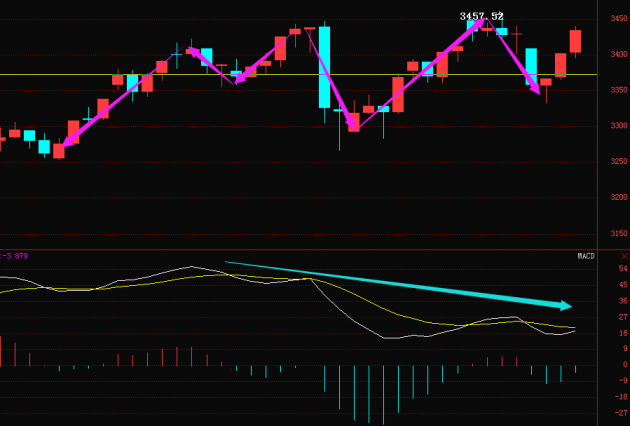Click the 3450 price axis label

[617, 18]
